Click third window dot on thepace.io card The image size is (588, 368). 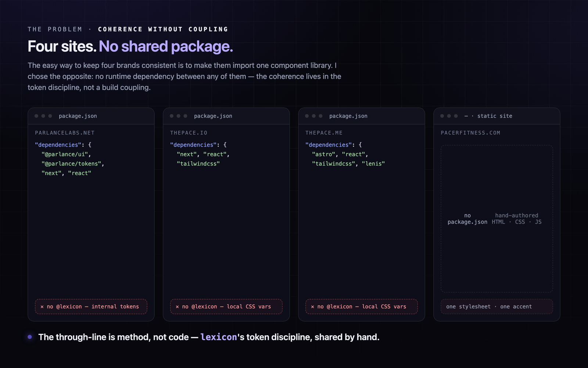pos(186,116)
